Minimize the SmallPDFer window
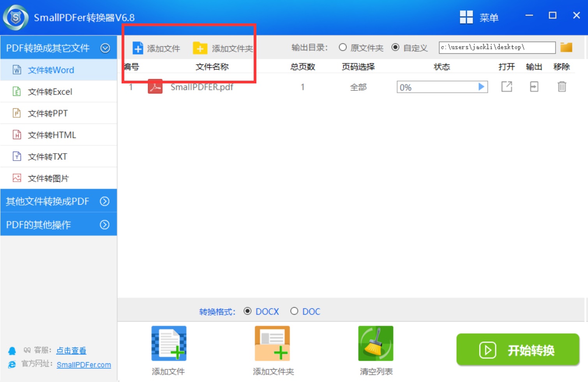This screenshot has height=382, width=588. click(529, 16)
